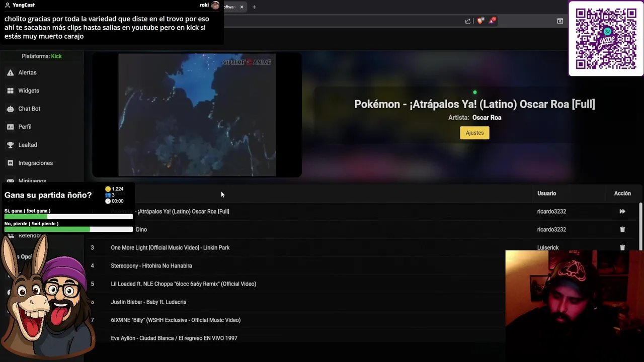
Task: Open the Minijuegos sidebar entry
Action: pyautogui.click(x=32, y=181)
